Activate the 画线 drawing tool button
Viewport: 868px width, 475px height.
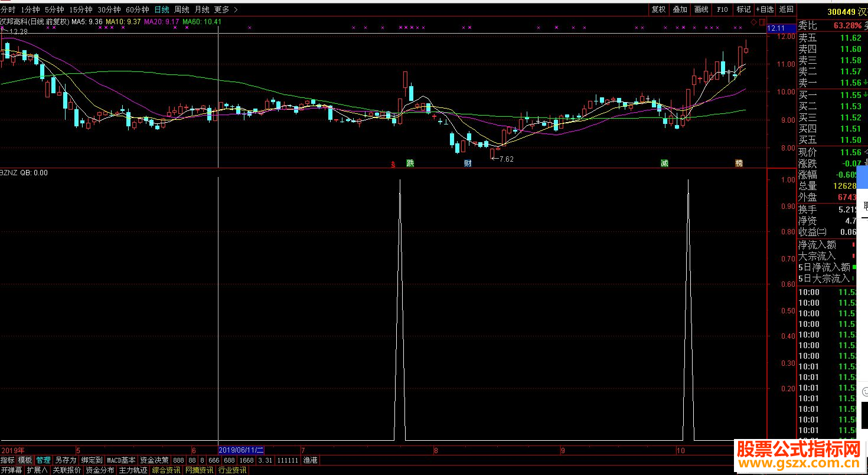[x=701, y=9]
